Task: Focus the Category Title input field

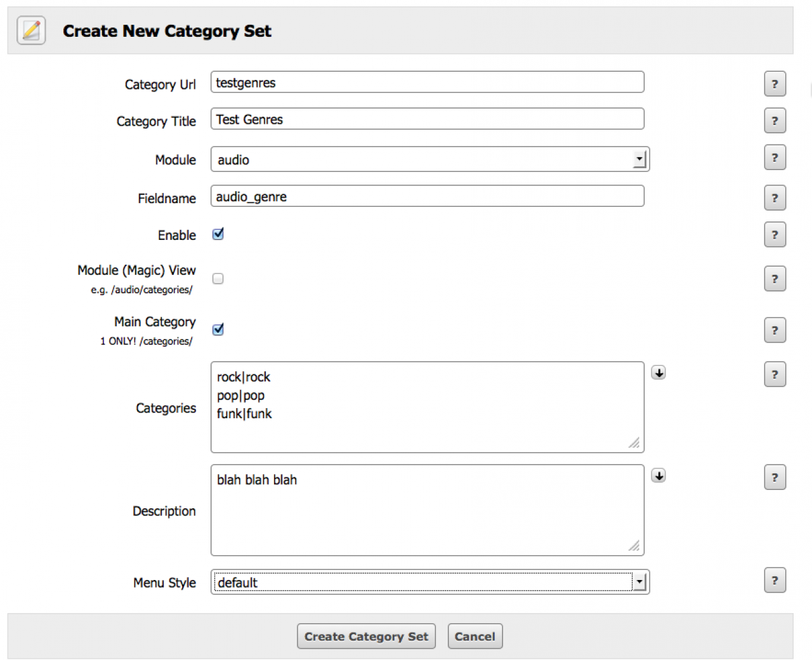Action: tap(427, 119)
